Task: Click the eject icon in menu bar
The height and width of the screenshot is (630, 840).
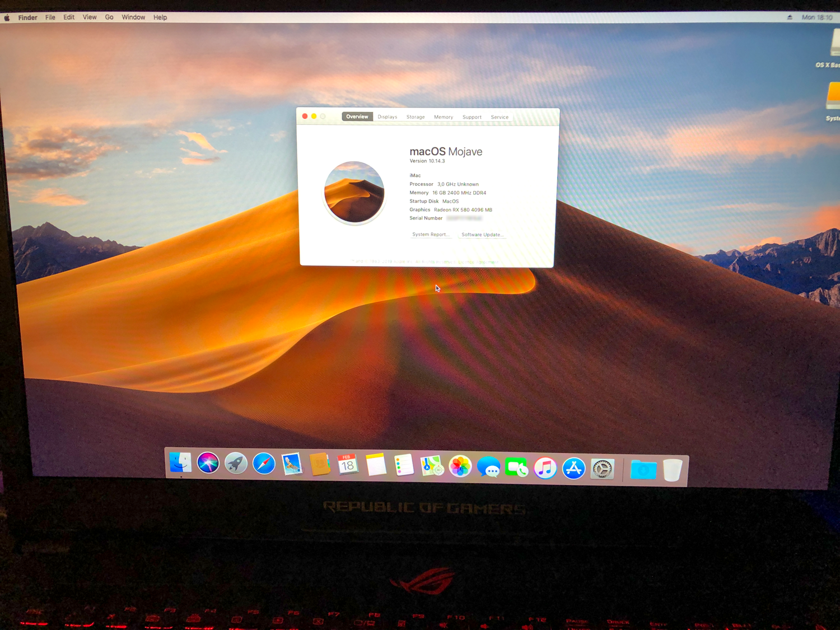Action: (790, 17)
